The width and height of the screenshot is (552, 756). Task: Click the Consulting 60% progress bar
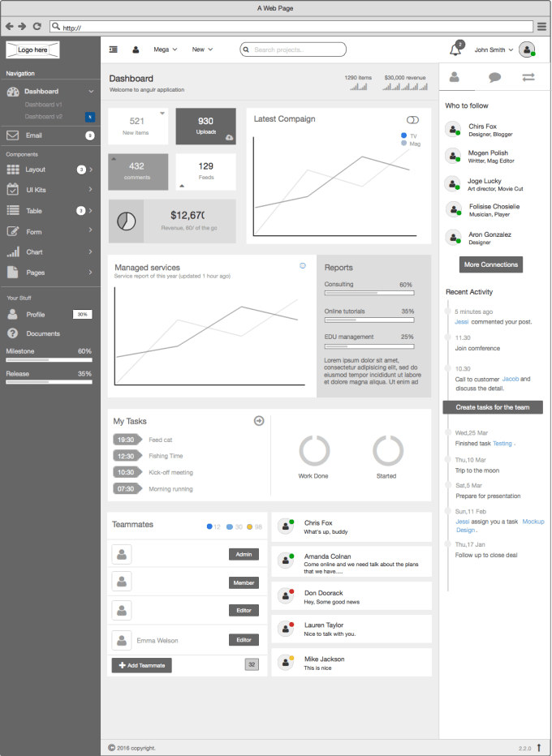(369, 293)
